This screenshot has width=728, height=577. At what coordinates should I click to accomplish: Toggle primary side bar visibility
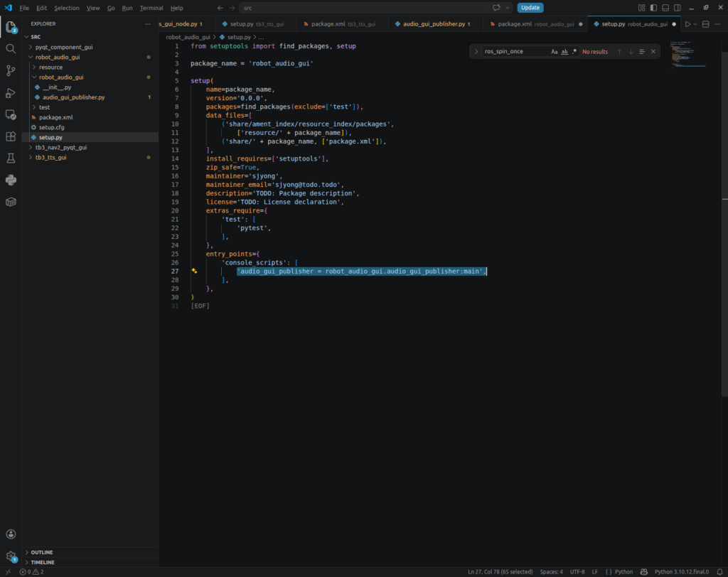coord(654,8)
